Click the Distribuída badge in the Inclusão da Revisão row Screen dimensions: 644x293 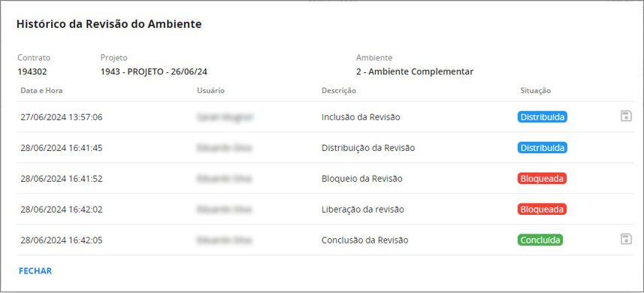click(542, 117)
